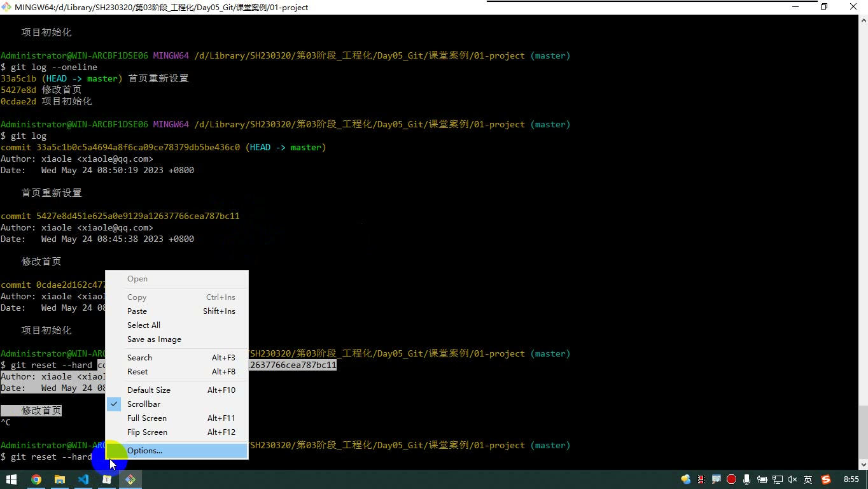The image size is (868, 489).
Task: Click the full commit hash 5427e8d451e625a0e9129a12637766cea787bc11
Action: pyautogui.click(x=138, y=216)
